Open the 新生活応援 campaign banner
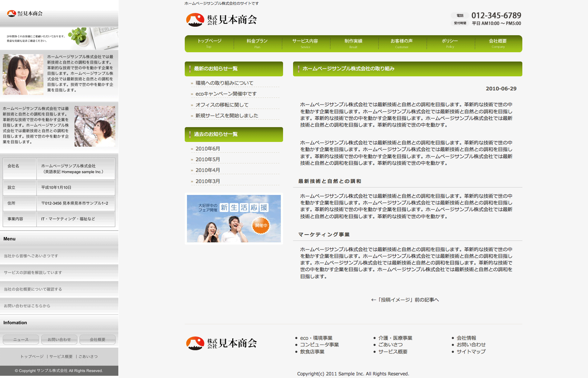The image size is (588, 378). pyautogui.click(x=234, y=219)
